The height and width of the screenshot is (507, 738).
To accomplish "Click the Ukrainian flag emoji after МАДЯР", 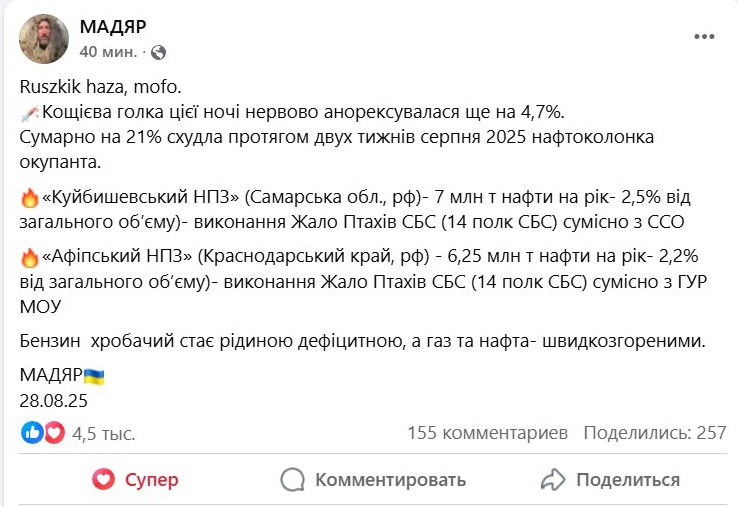I will (94, 376).
